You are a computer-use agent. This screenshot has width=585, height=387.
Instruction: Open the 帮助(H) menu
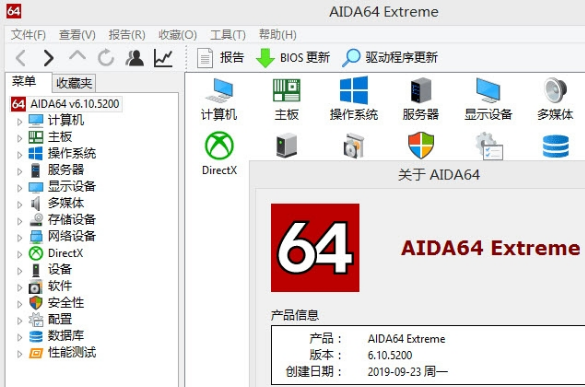point(278,35)
